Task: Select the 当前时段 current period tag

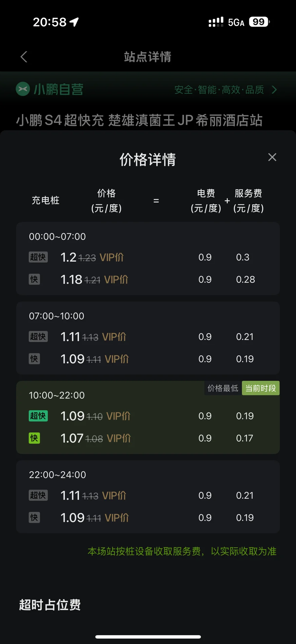Action: pyautogui.click(x=261, y=388)
